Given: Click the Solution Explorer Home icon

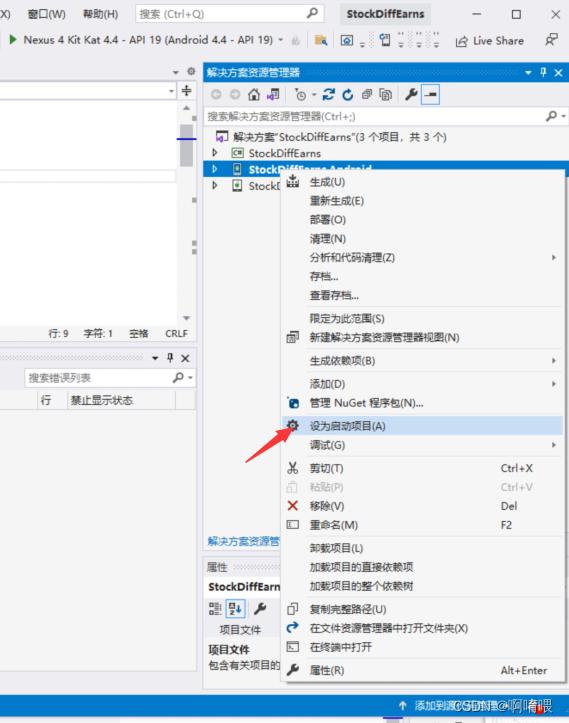Looking at the screenshot, I should [x=254, y=95].
